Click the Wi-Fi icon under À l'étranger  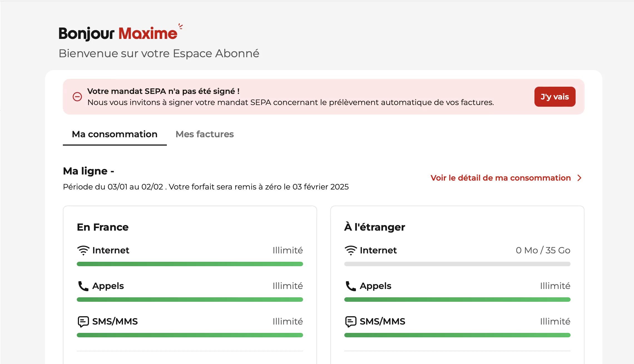point(351,250)
